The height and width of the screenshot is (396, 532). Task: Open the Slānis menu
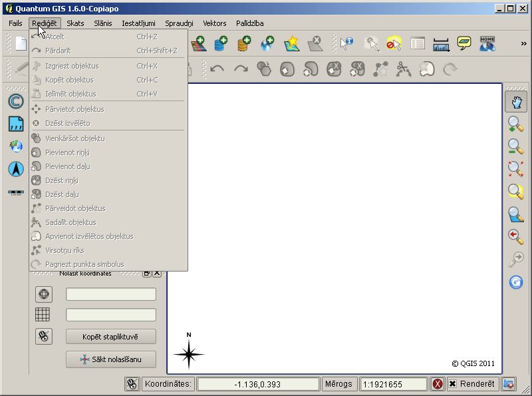(103, 23)
